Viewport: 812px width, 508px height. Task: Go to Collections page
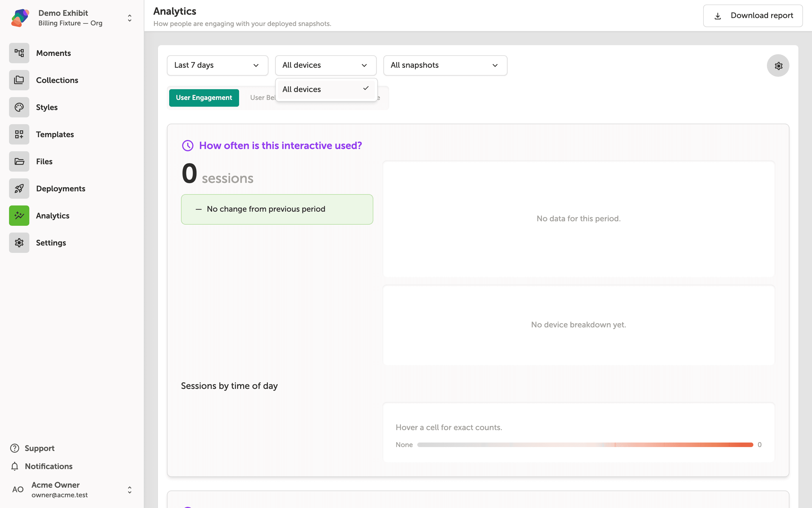57,80
